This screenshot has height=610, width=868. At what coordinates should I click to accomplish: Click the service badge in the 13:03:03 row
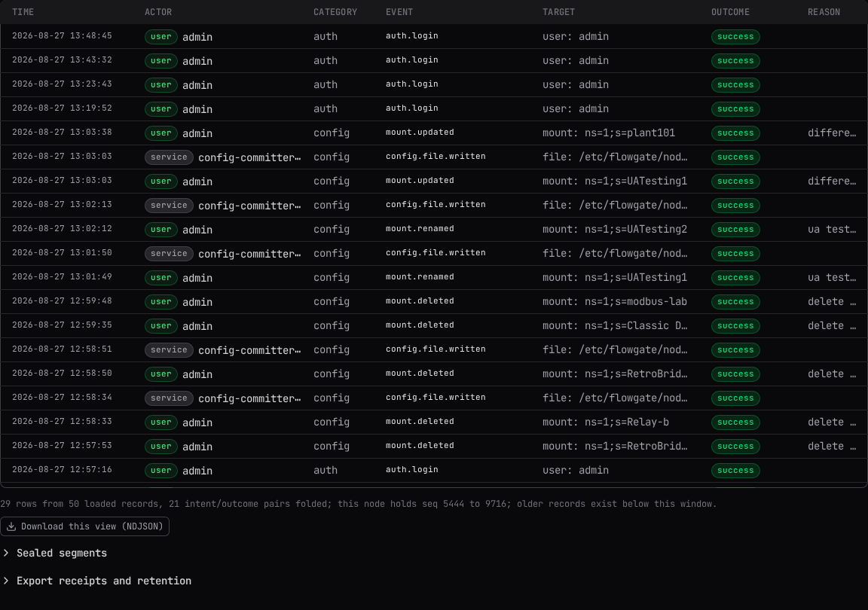[169, 157]
